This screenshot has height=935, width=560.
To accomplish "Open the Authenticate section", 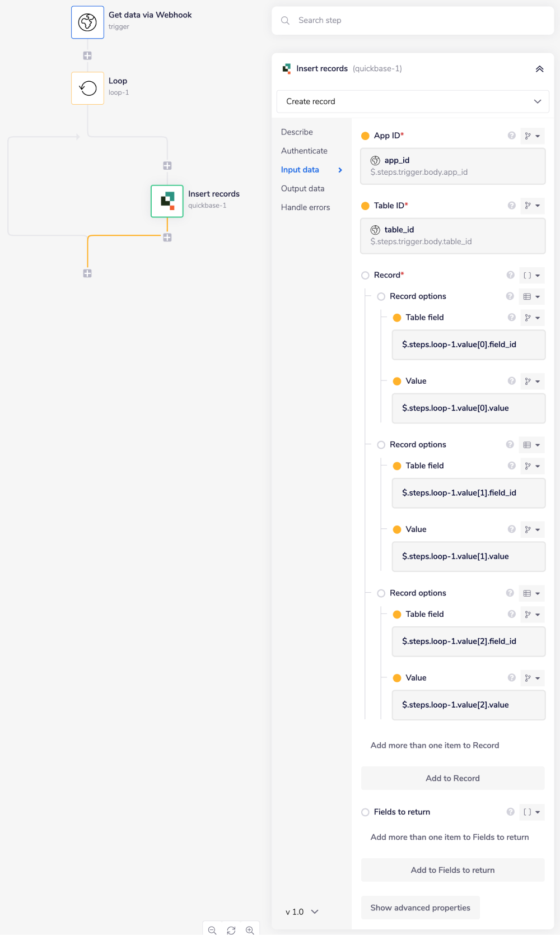I will pos(304,151).
